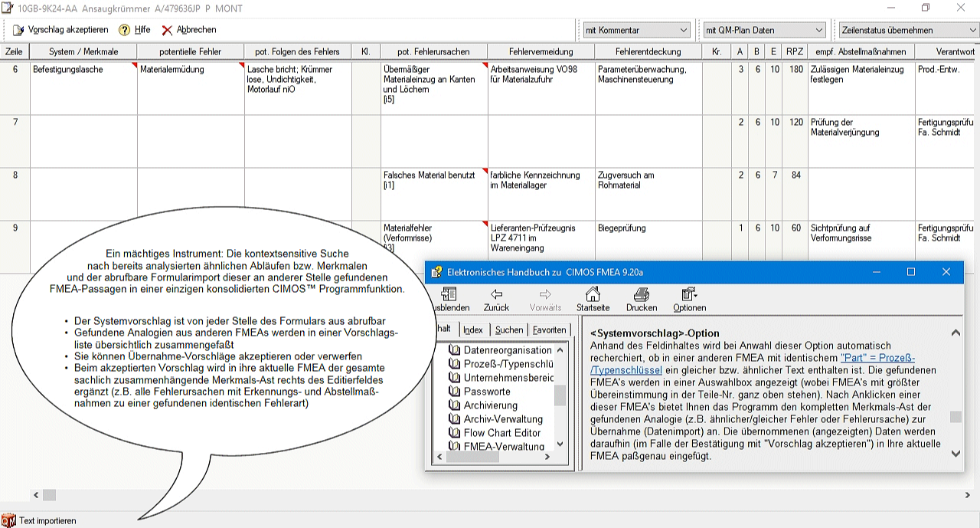This screenshot has height=528, width=980.
Task: Open Hilfe question mark icon
Action: (124, 30)
